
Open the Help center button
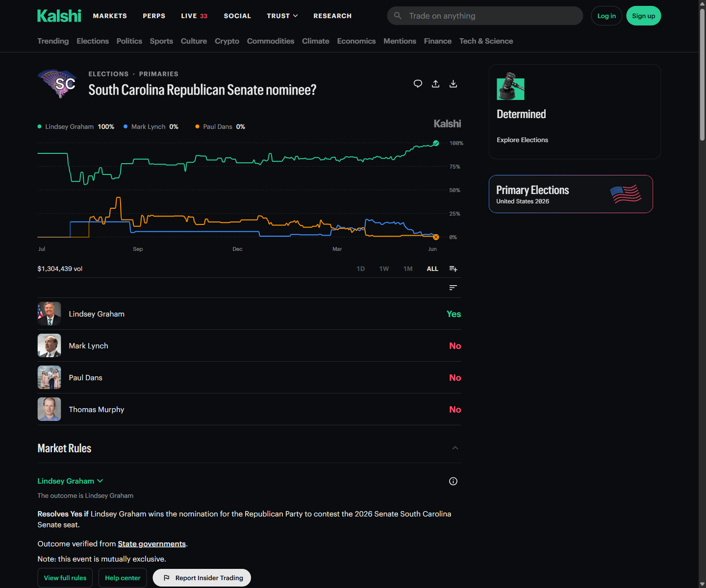click(123, 578)
